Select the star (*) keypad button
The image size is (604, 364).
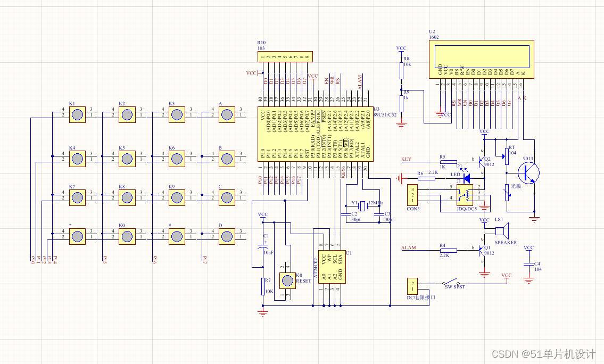tap(77, 236)
